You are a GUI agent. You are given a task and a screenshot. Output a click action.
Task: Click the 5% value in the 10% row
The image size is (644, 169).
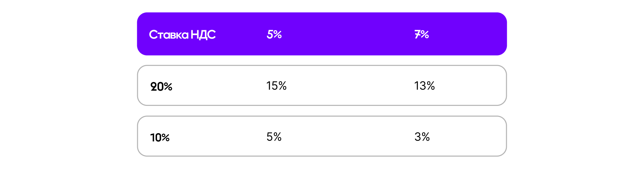click(x=274, y=136)
